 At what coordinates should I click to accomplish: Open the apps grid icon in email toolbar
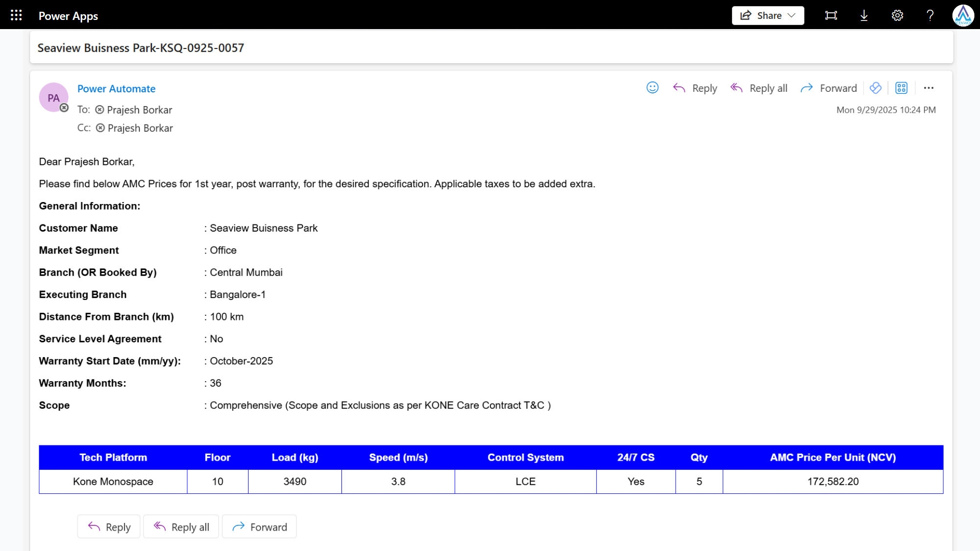(x=901, y=88)
